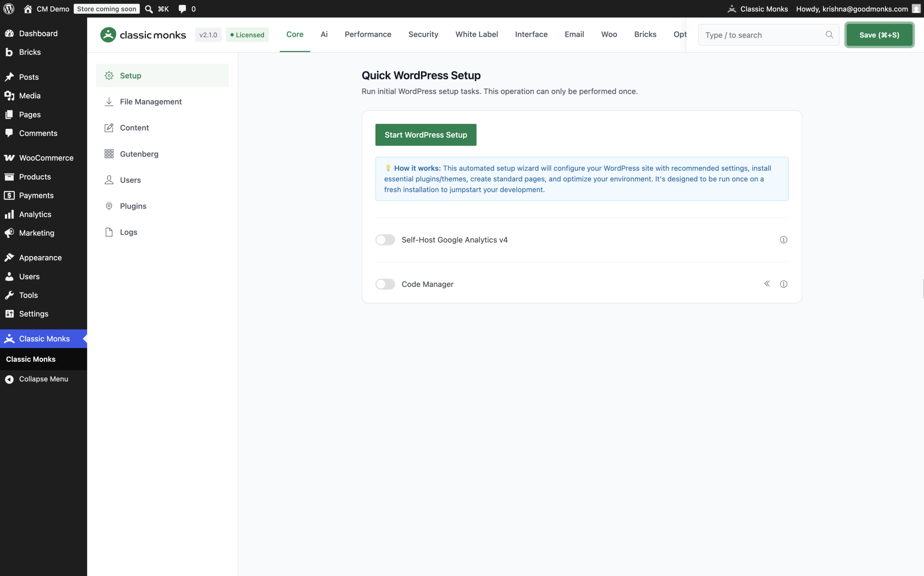Click the admin bar search magnifier icon
This screenshot has height=576, width=924.
[x=149, y=9]
